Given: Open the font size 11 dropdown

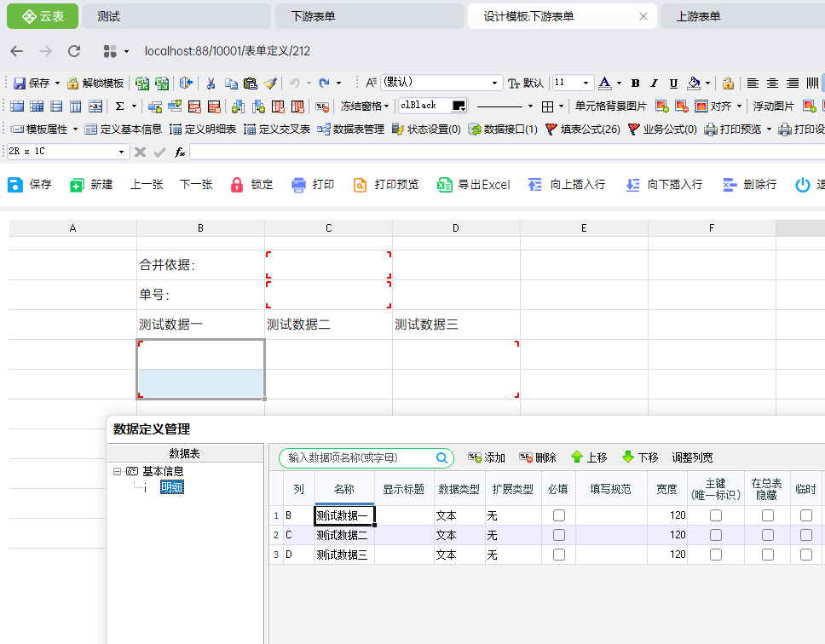Looking at the screenshot, I should click(586, 83).
